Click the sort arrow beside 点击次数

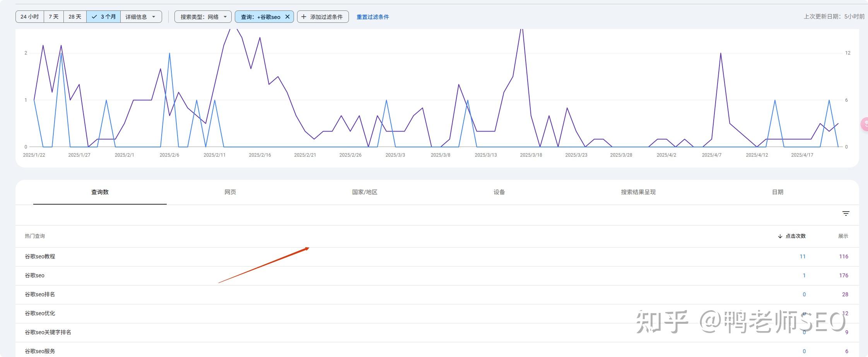[x=780, y=236]
